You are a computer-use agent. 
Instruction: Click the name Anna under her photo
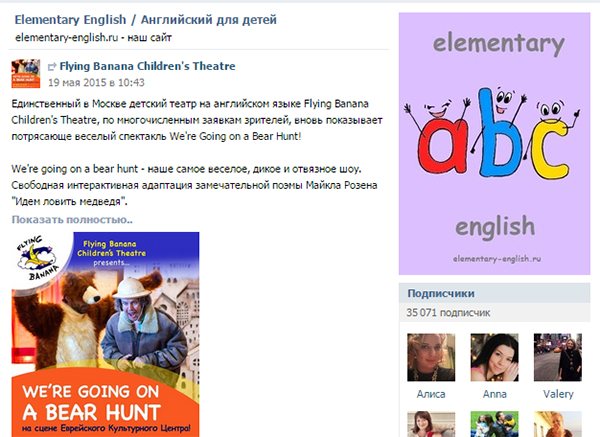[x=494, y=394]
